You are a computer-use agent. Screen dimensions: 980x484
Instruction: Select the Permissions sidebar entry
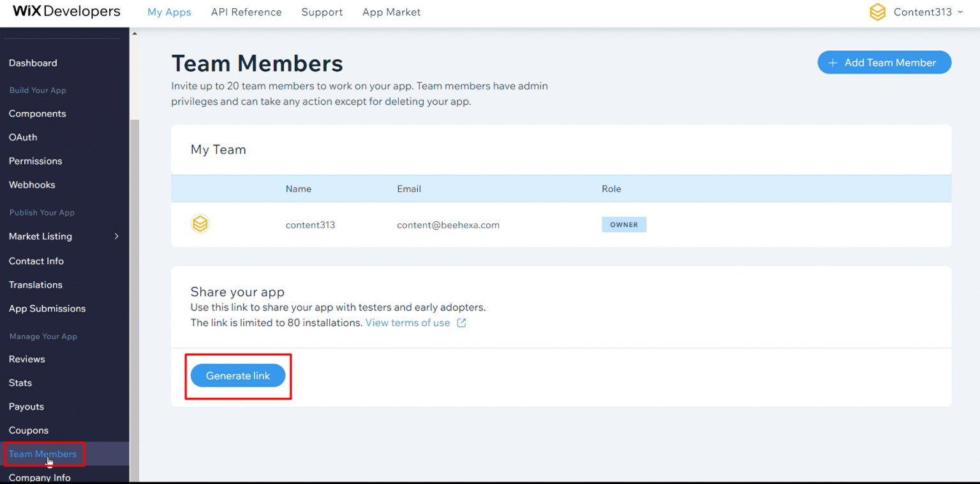tap(34, 161)
